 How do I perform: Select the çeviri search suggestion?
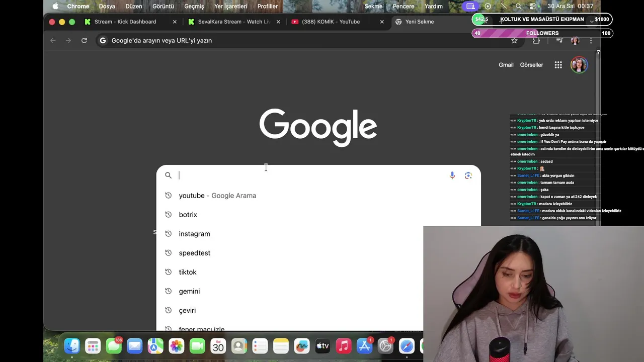[x=290, y=310]
